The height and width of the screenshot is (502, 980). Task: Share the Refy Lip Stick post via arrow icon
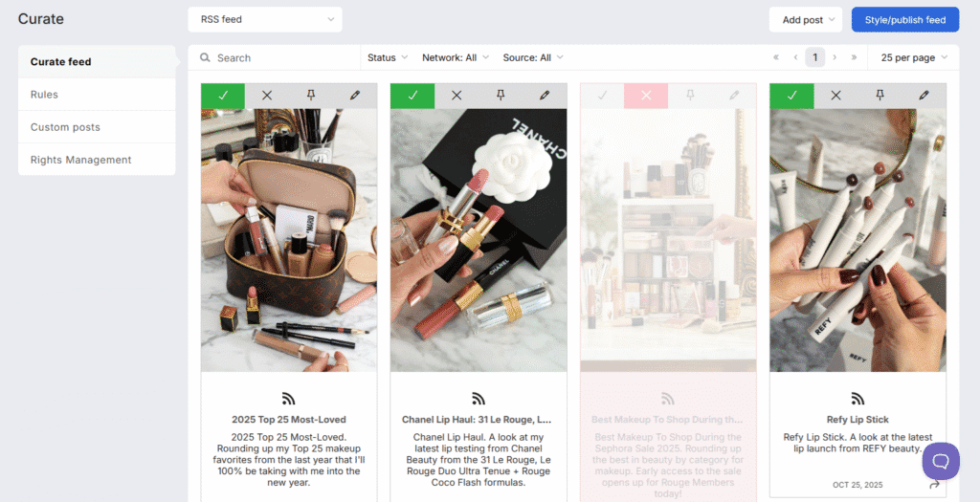934,485
